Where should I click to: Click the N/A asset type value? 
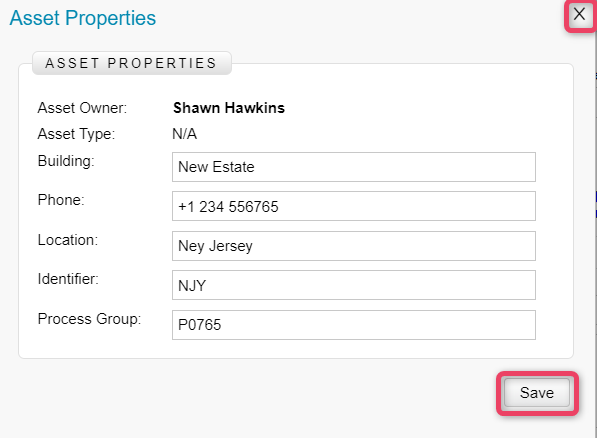point(185,134)
